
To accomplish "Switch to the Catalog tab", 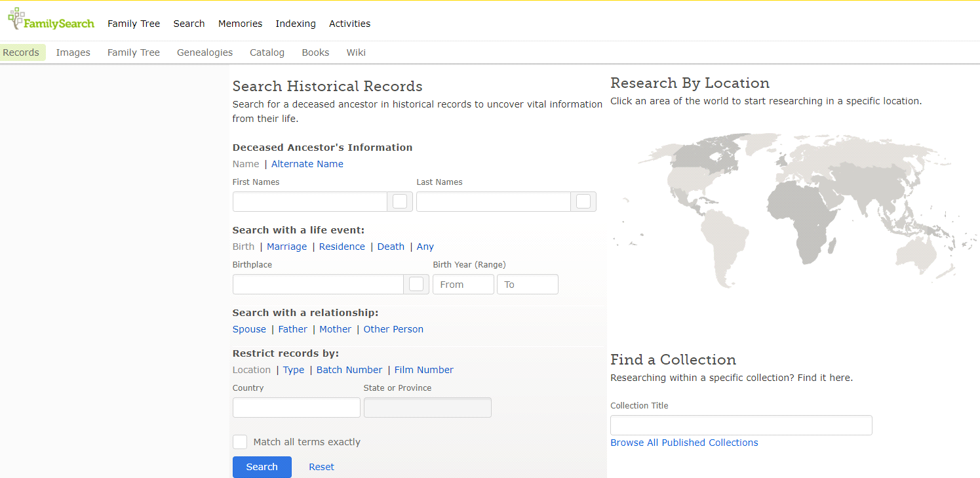I will (267, 52).
